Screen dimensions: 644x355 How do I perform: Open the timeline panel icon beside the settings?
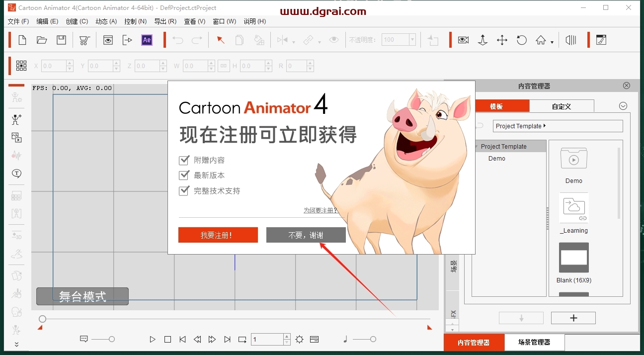(x=314, y=340)
